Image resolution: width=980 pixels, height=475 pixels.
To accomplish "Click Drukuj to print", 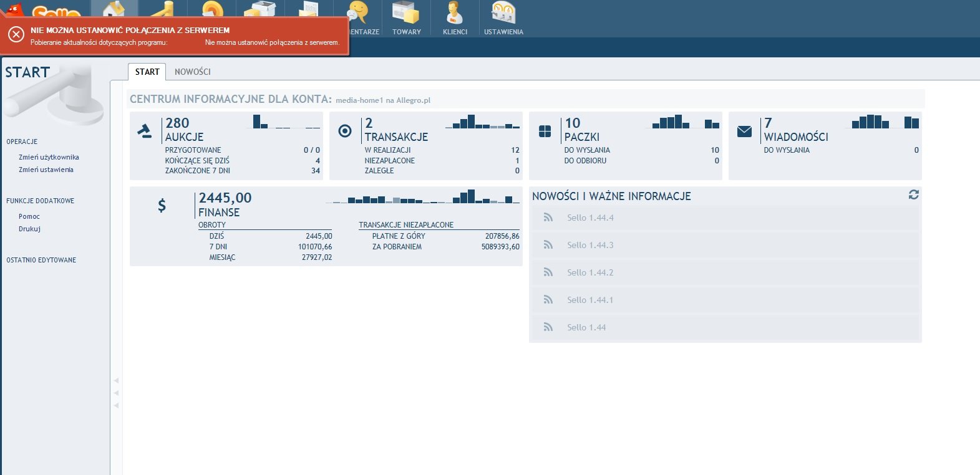I will (x=29, y=229).
